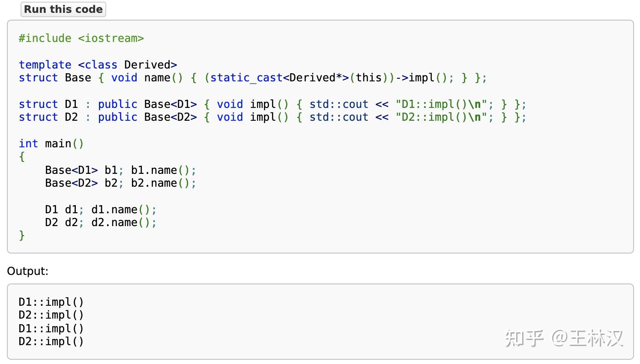The height and width of the screenshot is (364, 640).
Task: Select the D2 d2; d2.name(); line
Action: pos(101,222)
